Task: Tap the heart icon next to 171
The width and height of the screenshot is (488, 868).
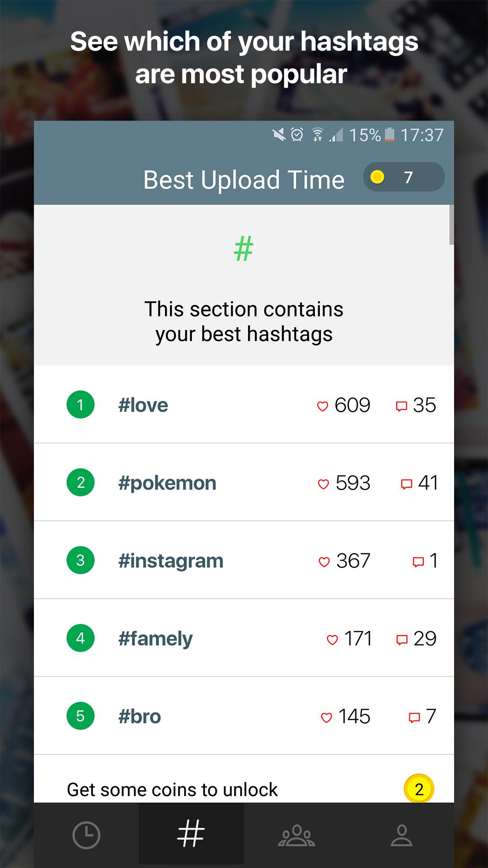Action: pos(332,640)
